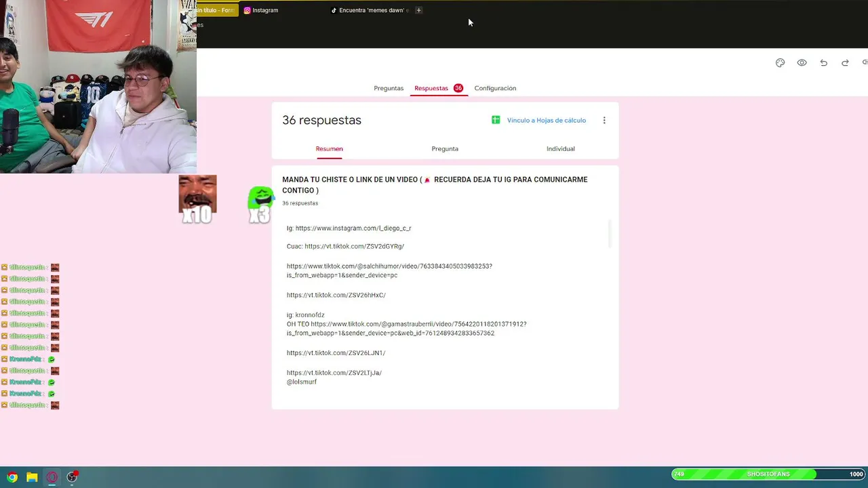
Task: Click Opera GX taskbar icon
Action: 52,477
